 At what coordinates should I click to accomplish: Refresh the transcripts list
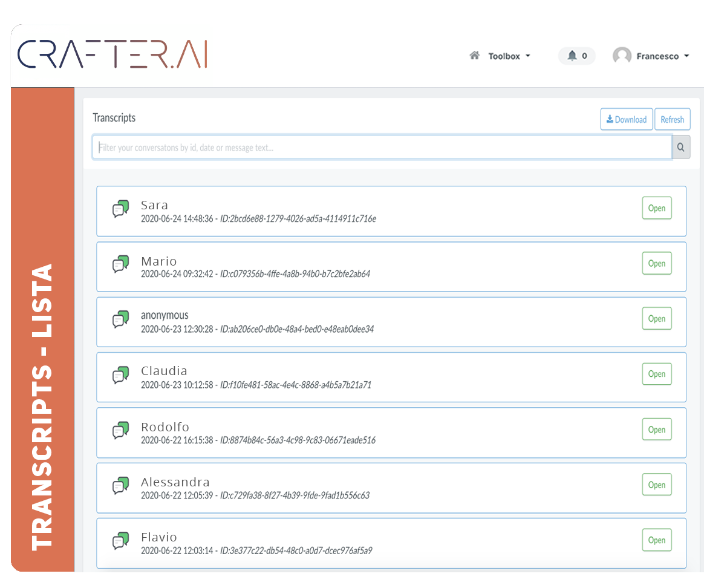point(672,120)
